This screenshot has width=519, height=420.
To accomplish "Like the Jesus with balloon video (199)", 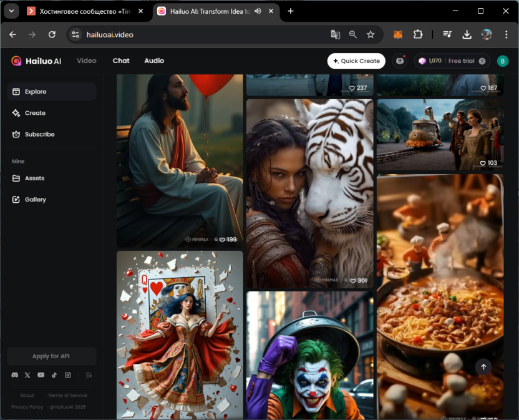I will (223, 240).
